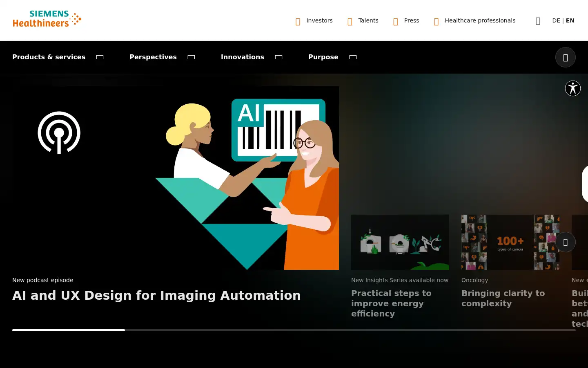The width and height of the screenshot is (588, 368).
Task: Click the globe icon left of DE
Action: pyautogui.click(x=538, y=21)
